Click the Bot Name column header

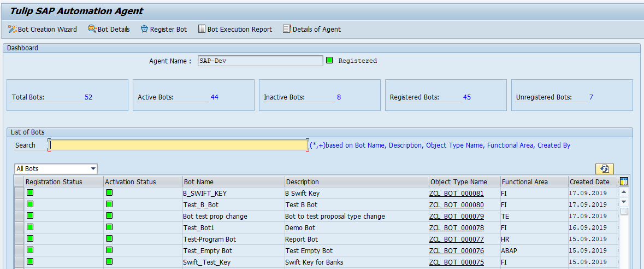233,182
